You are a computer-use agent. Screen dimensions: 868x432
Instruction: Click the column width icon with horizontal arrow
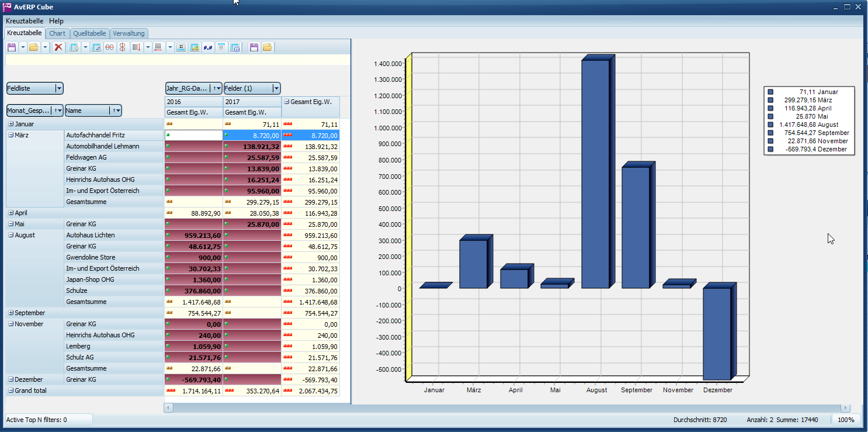point(158,47)
